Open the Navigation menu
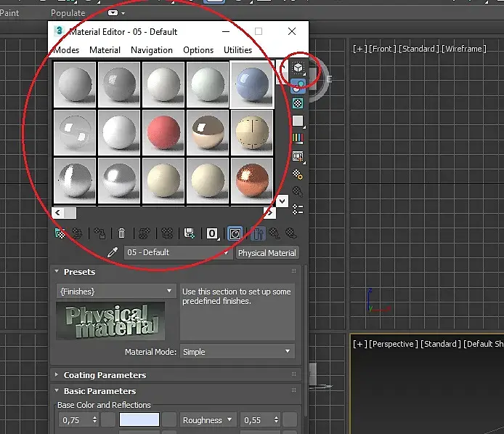Image resolution: width=504 pixels, height=434 pixels. click(152, 50)
